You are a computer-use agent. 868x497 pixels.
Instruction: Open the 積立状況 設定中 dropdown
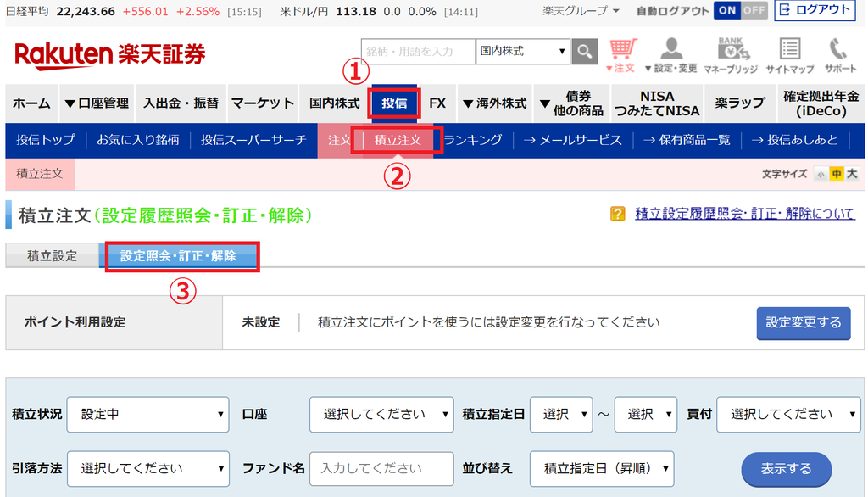pyautogui.click(x=147, y=415)
